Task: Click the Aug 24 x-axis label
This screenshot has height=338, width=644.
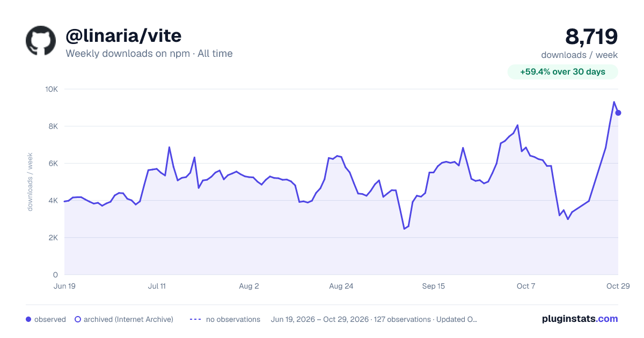Action: coord(341,286)
